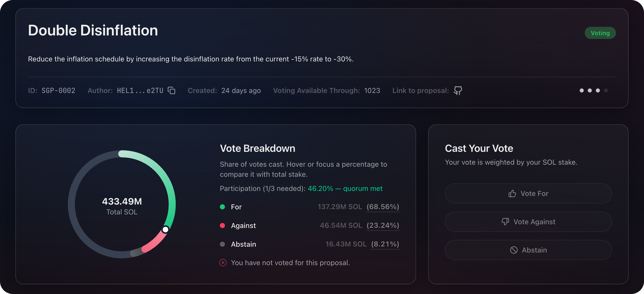Click the Abstain vote button
The height and width of the screenshot is (294, 644).
click(x=528, y=250)
